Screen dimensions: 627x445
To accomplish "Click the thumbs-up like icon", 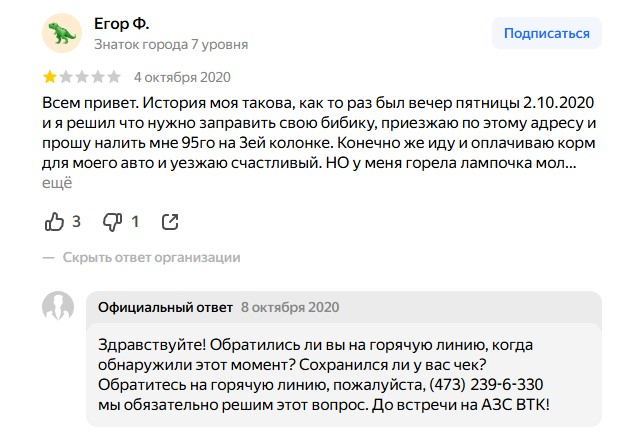I will [54, 221].
